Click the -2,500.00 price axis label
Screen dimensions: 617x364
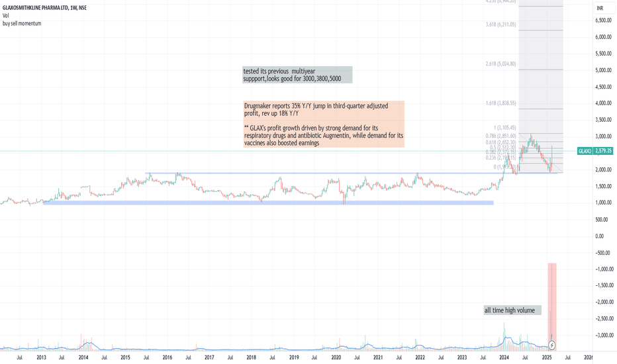pyautogui.click(x=604, y=319)
